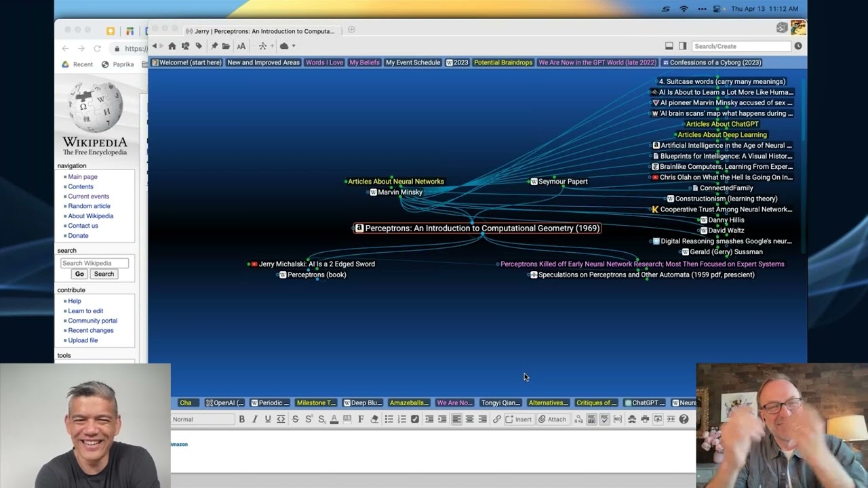This screenshot has height=488, width=868.
Task: Go to the home thought
Action: pyautogui.click(x=172, y=46)
